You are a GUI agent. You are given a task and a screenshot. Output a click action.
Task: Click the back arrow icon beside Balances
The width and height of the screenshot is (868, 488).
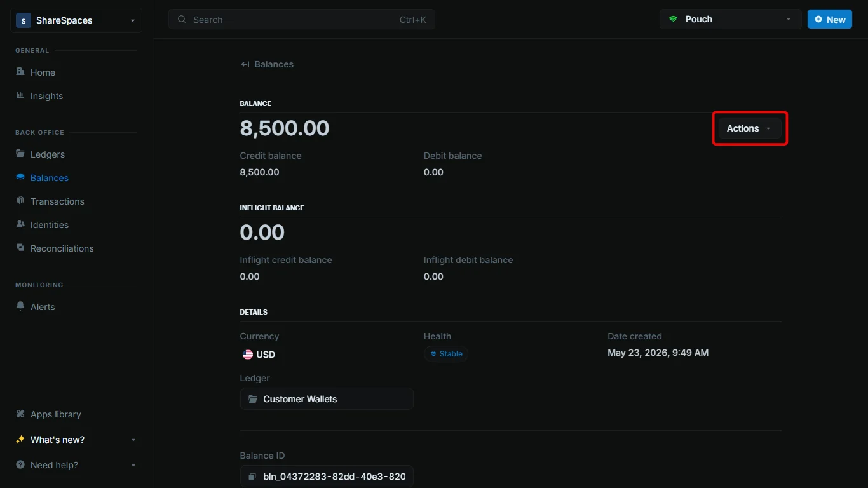coord(245,64)
